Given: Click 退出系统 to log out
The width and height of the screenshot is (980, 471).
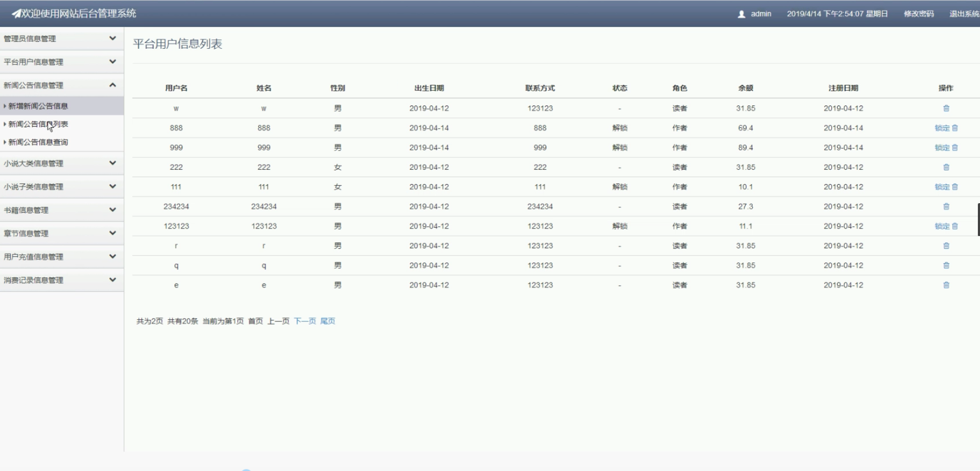Looking at the screenshot, I should coord(964,14).
